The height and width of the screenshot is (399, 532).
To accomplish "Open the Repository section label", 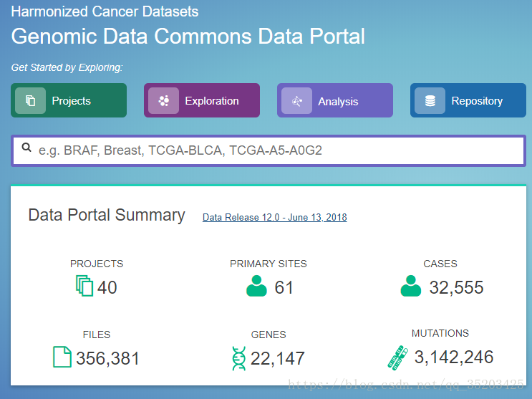I will [477, 101].
